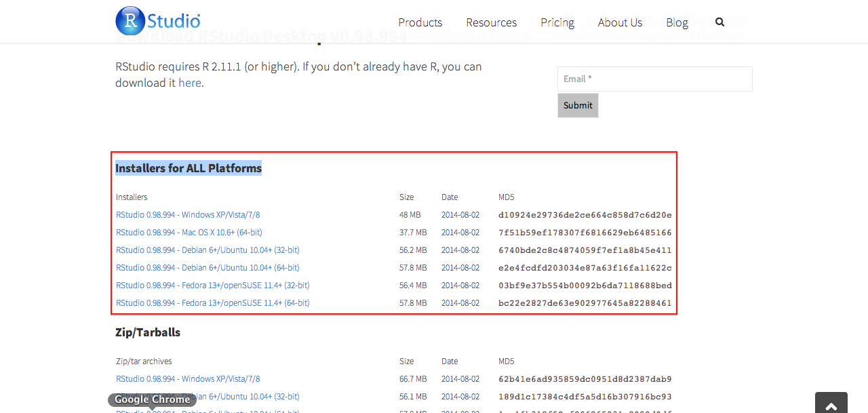Click the RStudio logo
This screenshot has height=413, width=868.
point(158,21)
